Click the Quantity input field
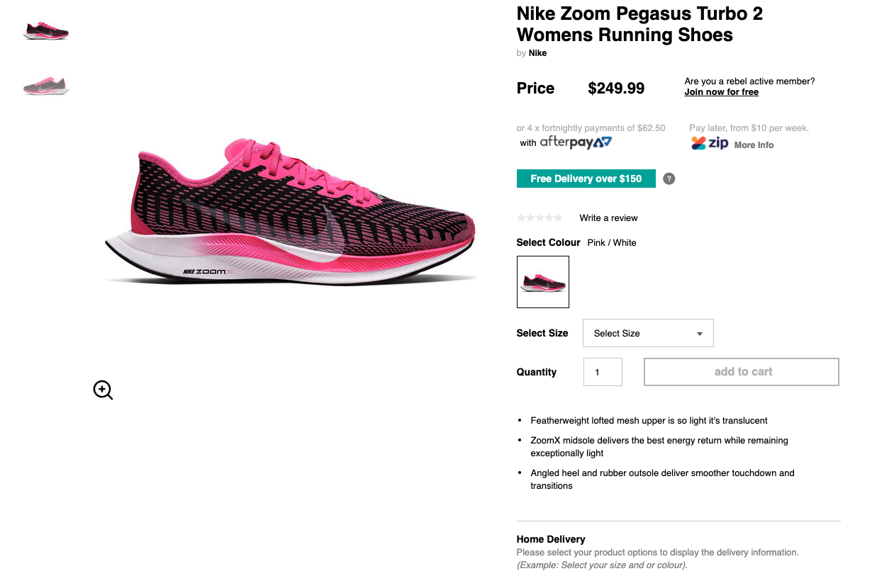 coord(603,372)
